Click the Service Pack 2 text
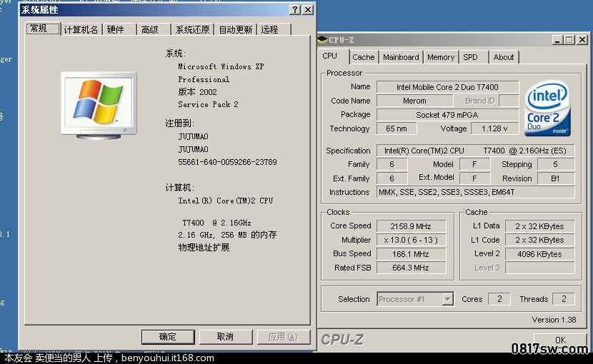 [x=208, y=105]
